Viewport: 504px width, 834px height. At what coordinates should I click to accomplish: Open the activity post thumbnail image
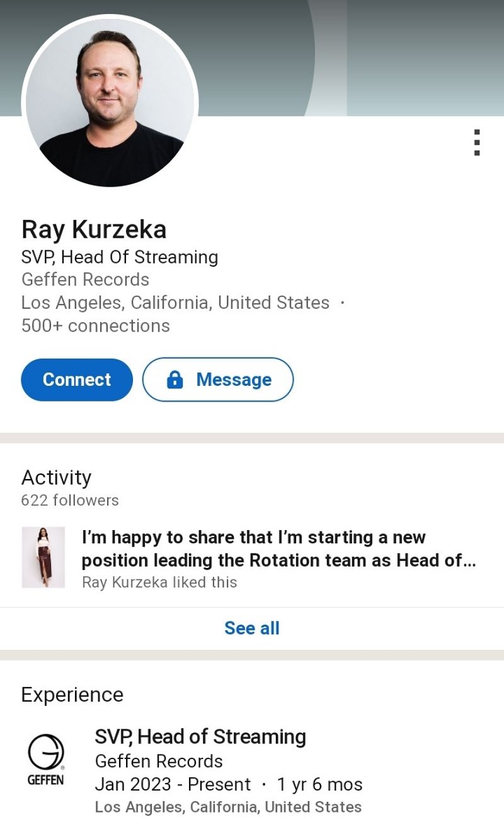point(43,557)
